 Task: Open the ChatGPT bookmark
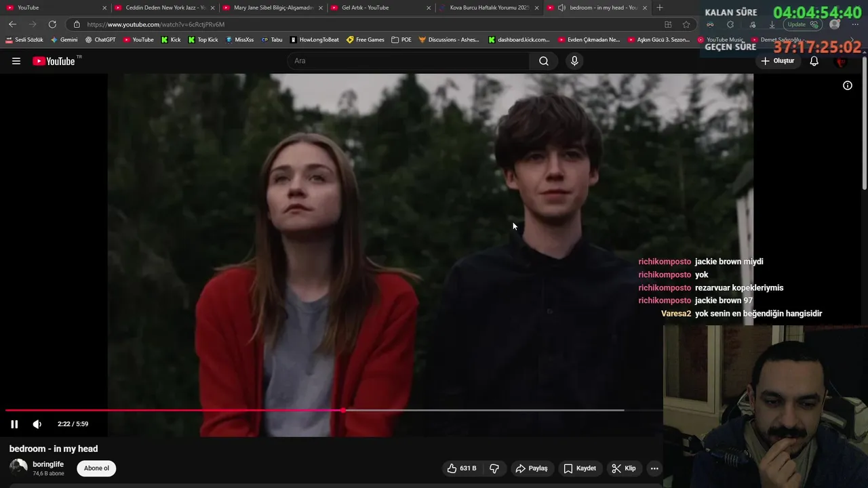click(x=100, y=40)
